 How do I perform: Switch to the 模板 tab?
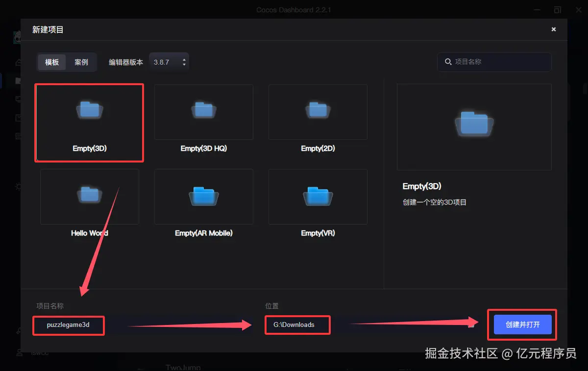[x=52, y=62]
